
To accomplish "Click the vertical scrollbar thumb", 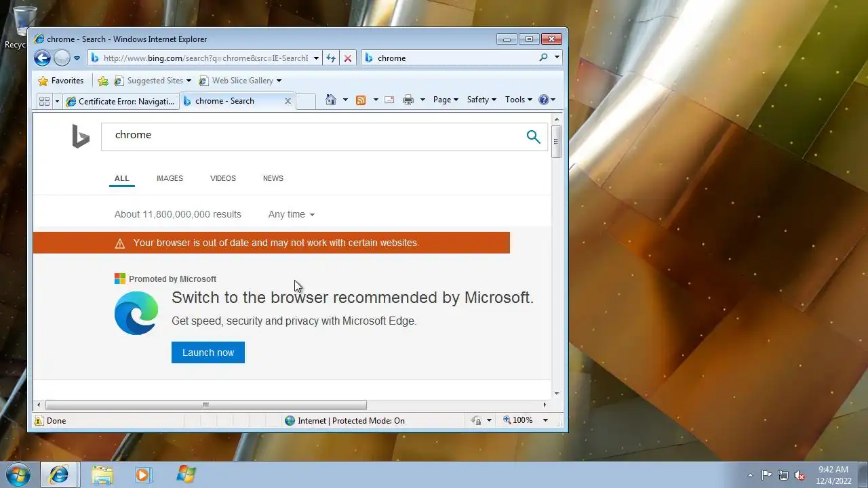I will coord(557,142).
